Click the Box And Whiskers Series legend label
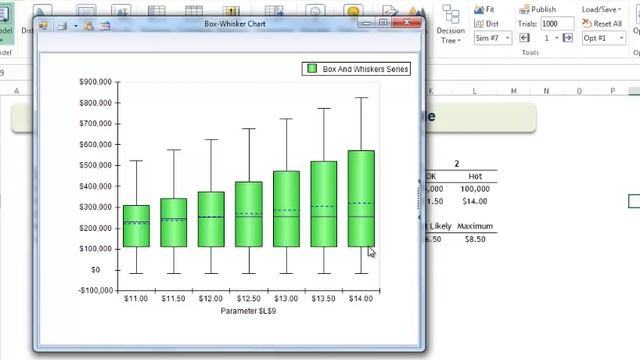Screen dimensions: 640x360 coord(365,69)
